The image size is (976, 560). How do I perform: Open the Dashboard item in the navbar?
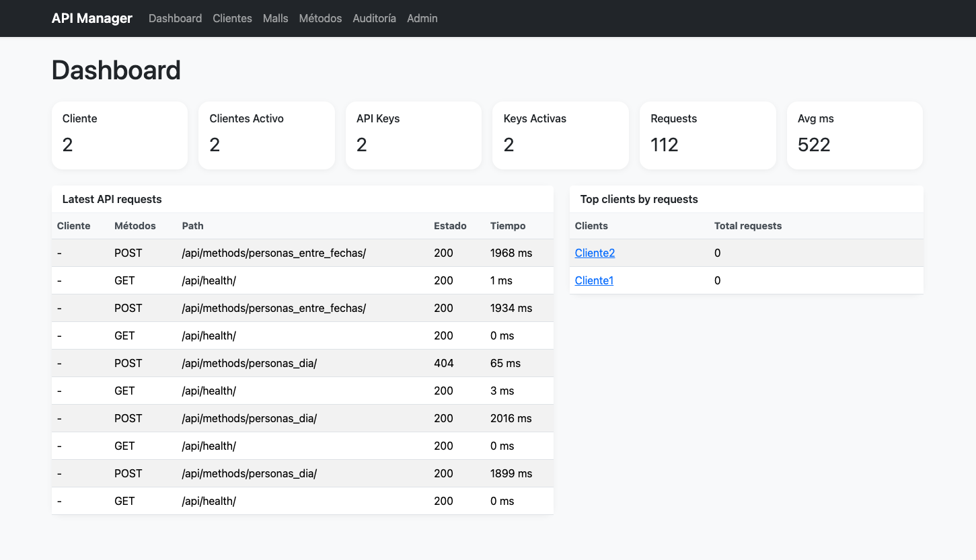point(175,18)
